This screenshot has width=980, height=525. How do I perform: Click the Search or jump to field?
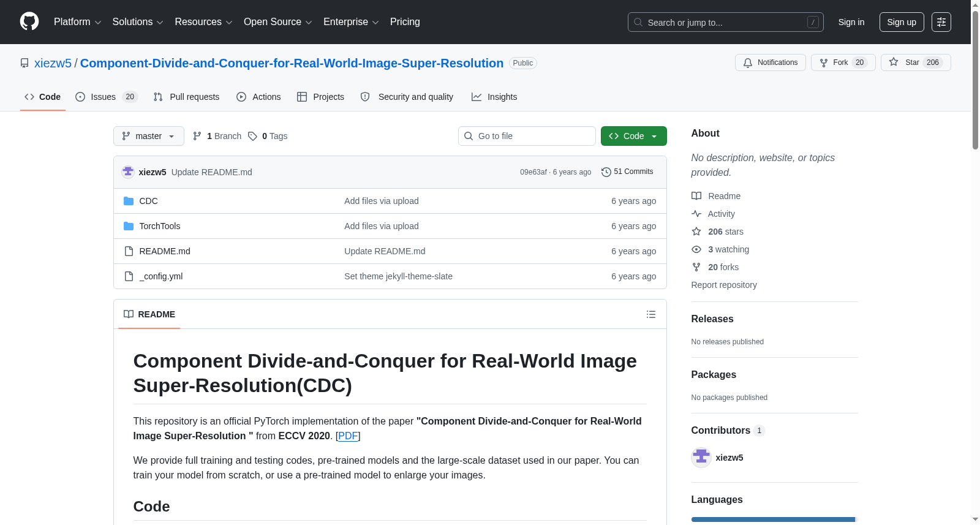(726, 22)
